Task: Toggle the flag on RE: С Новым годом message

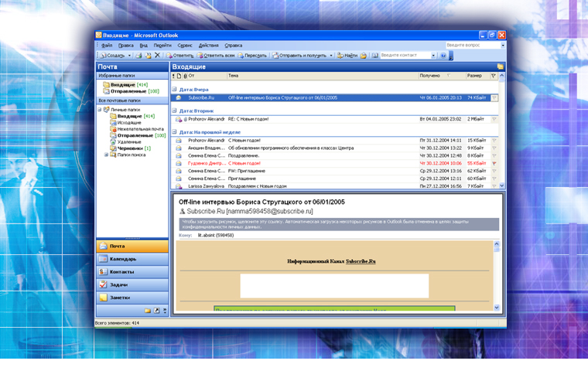Action: tap(494, 119)
